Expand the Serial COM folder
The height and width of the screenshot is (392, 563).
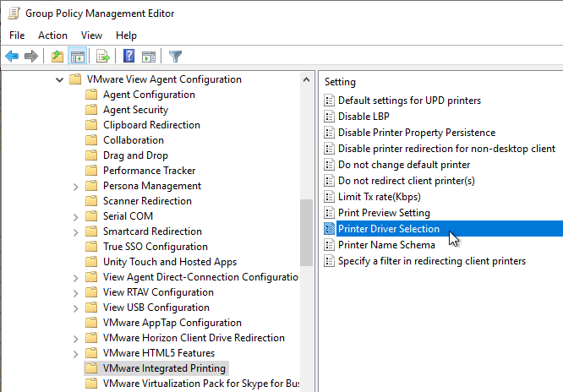pos(75,217)
